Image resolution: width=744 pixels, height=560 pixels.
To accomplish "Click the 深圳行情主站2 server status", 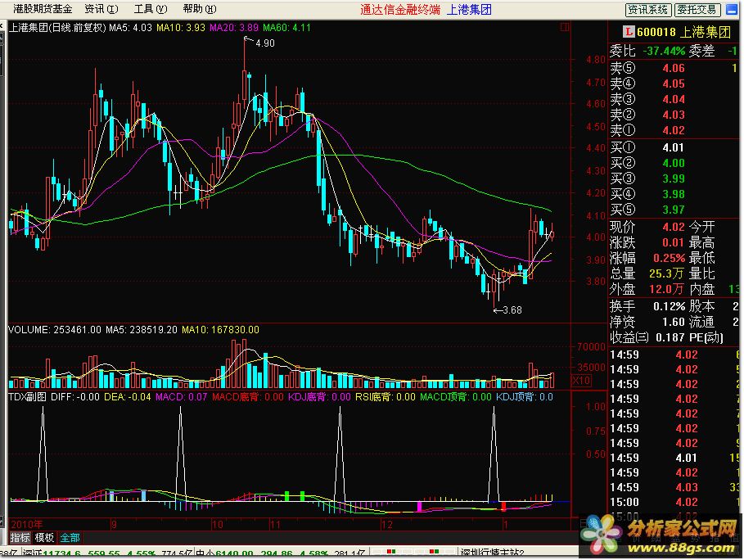I will pos(492,553).
